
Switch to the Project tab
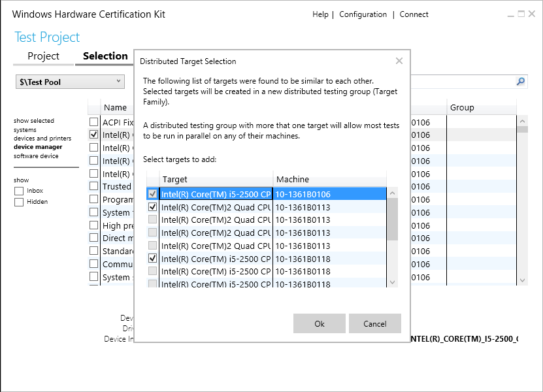point(43,56)
